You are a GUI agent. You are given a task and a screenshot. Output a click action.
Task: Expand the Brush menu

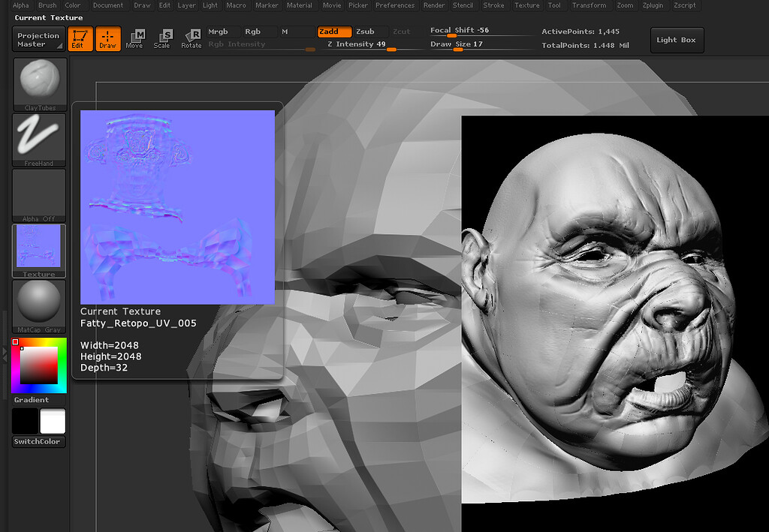[x=47, y=5]
